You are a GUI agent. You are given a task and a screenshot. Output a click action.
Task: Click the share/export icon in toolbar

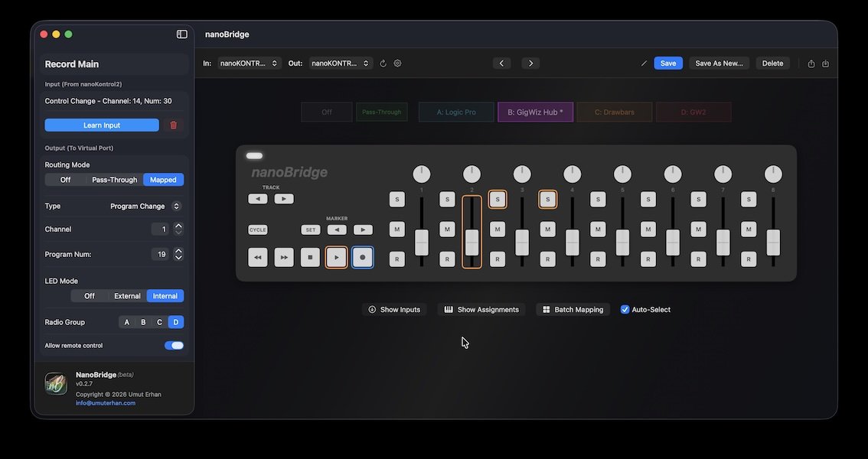pos(811,63)
